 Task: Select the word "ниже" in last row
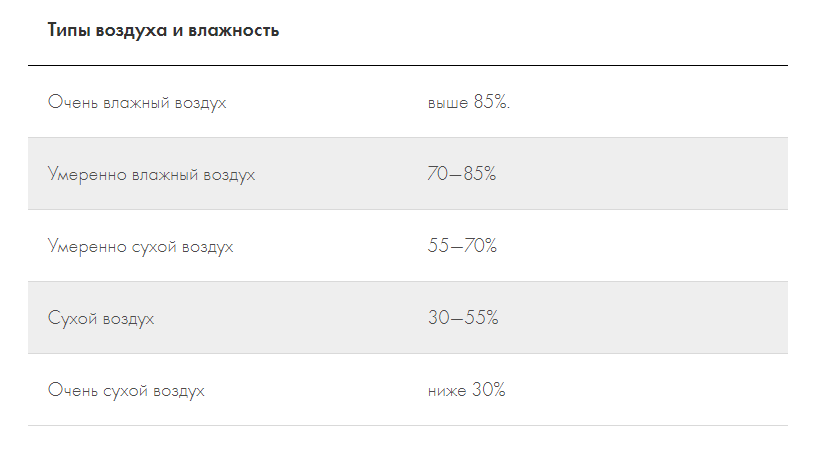(x=446, y=391)
